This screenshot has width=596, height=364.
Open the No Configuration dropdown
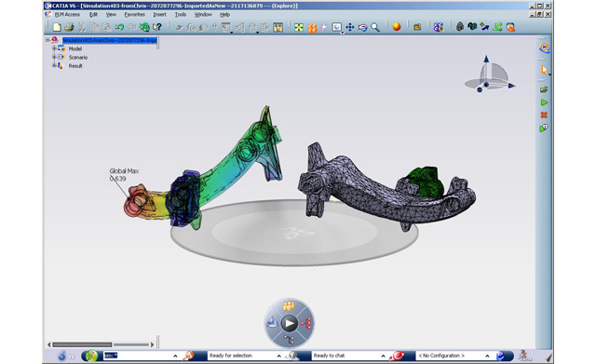487,356
